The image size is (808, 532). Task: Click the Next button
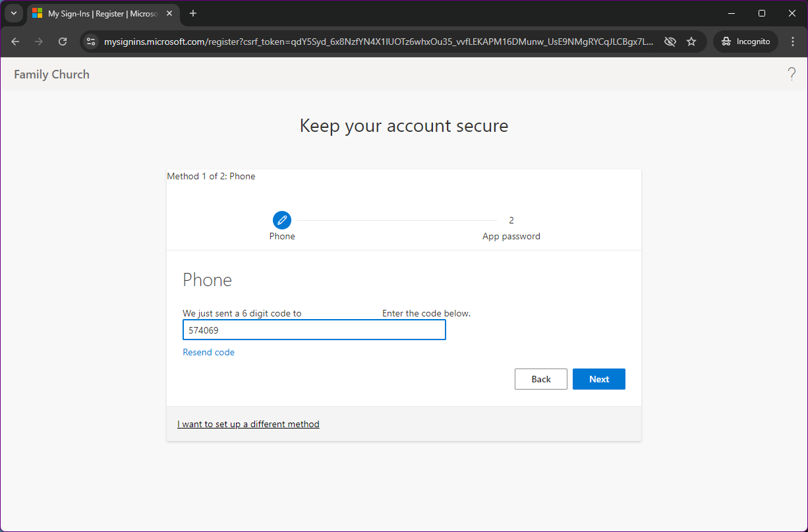pos(599,379)
